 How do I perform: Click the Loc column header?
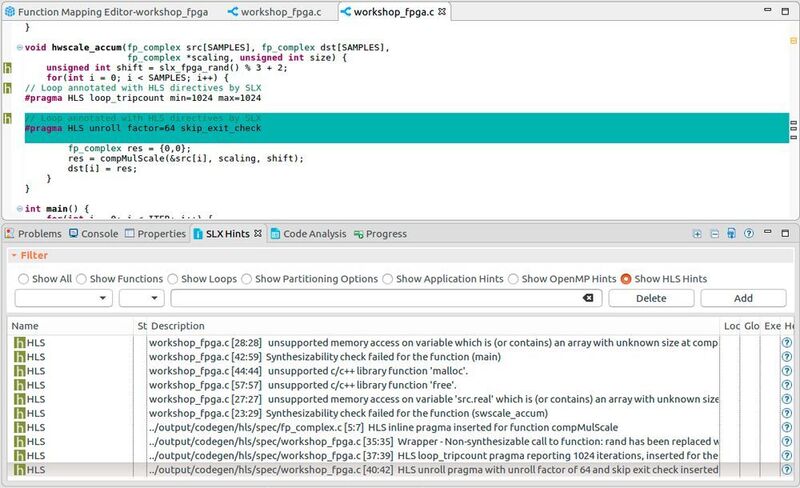[x=732, y=326]
